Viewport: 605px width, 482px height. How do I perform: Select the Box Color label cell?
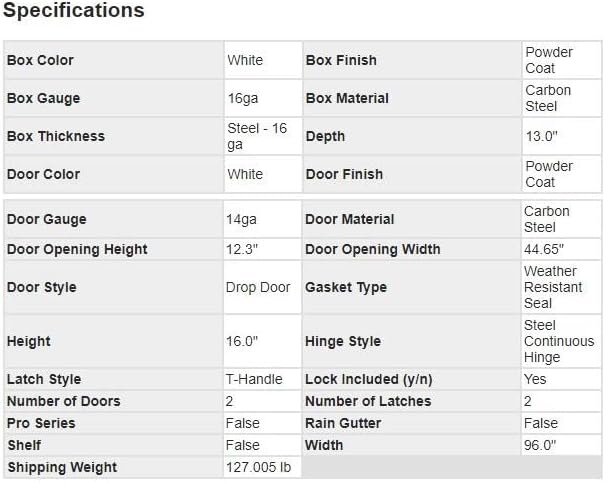pos(40,60)
